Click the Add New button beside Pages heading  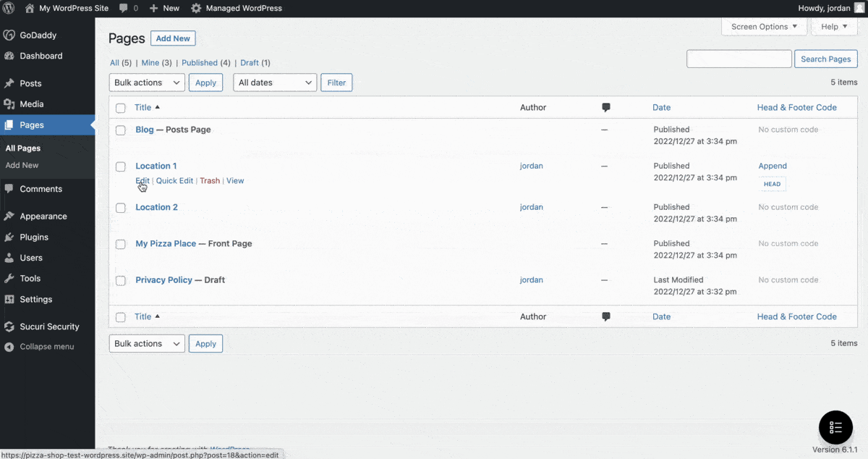pyautogui.click(x=173, y=38)
